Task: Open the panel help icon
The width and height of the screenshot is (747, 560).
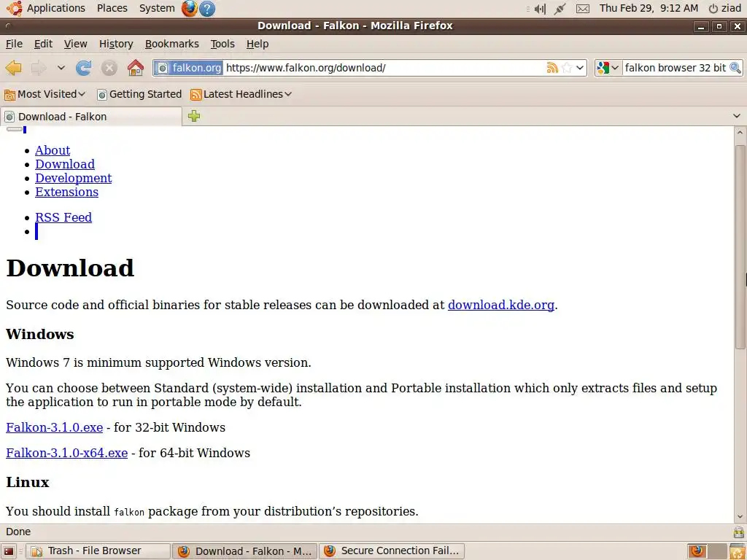Action: [206, 9]
